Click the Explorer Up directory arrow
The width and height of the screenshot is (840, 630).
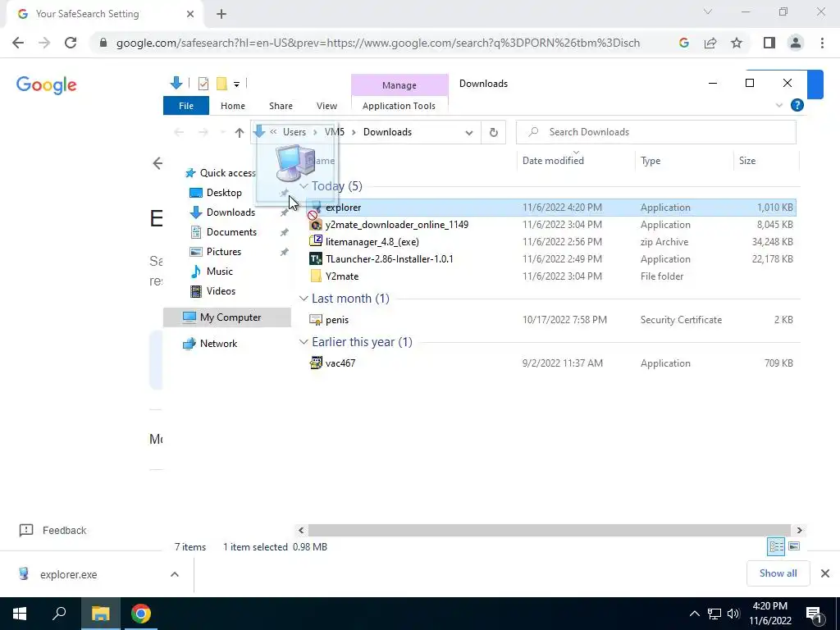239,132
